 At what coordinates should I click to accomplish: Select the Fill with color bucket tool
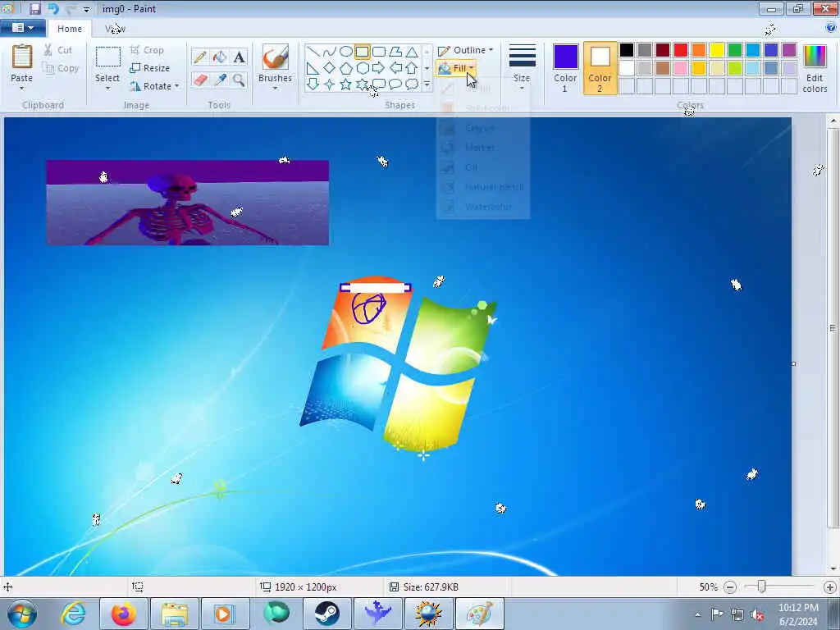(x=220, y=57)
